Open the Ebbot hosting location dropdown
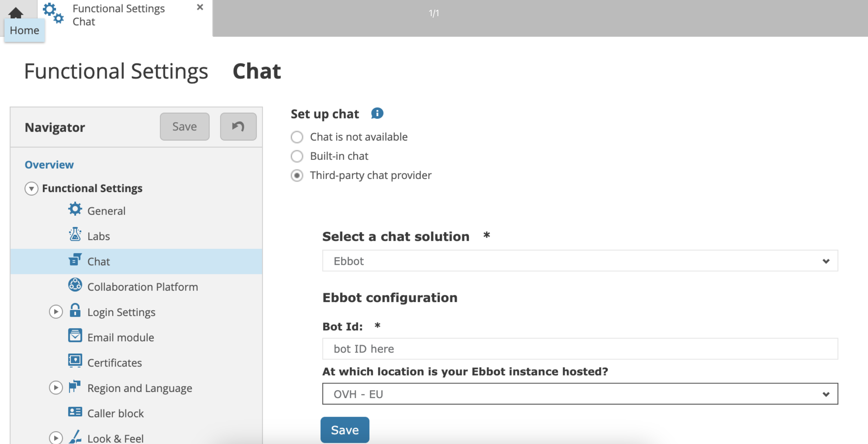The width and height of the screenshot is (868, 444). click(580, 394)
